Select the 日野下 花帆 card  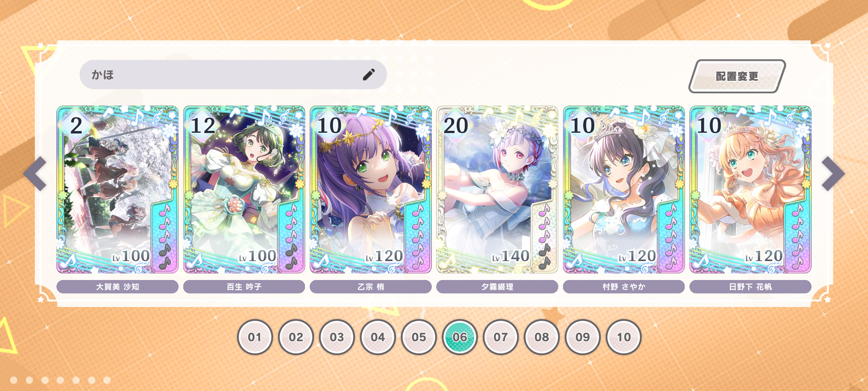(750, 190)
